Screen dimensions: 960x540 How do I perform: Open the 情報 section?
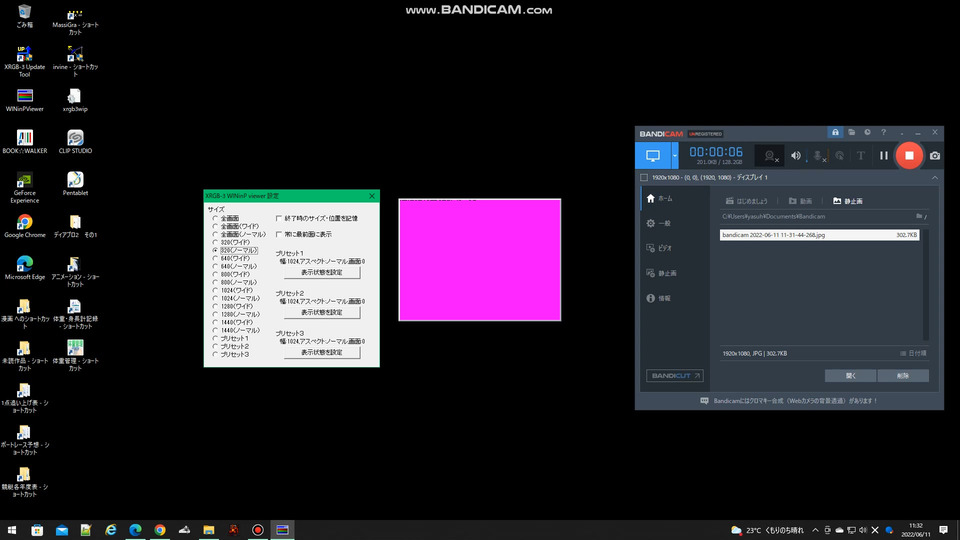pyautogui.click(x=659, y=299)
